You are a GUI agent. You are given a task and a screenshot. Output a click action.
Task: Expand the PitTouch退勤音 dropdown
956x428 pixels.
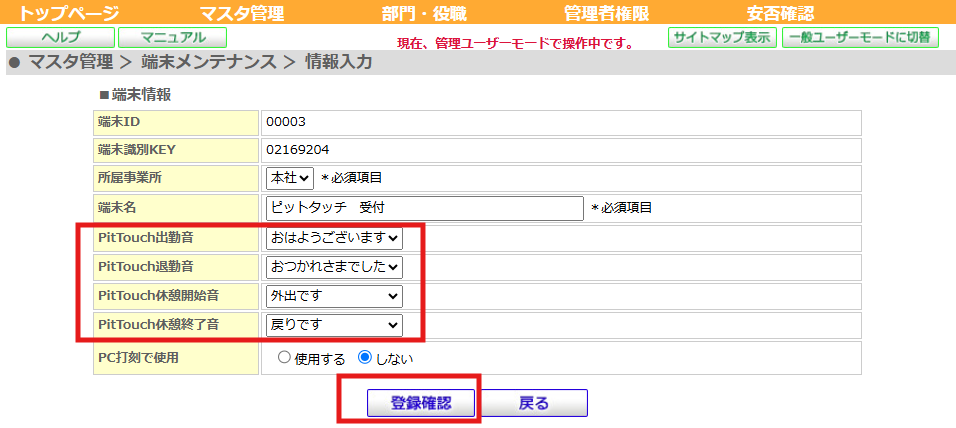(x=334, y=267)
